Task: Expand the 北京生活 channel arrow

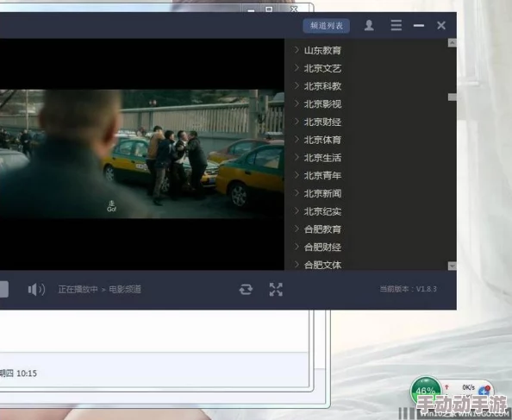Action: tap(297, 158)
